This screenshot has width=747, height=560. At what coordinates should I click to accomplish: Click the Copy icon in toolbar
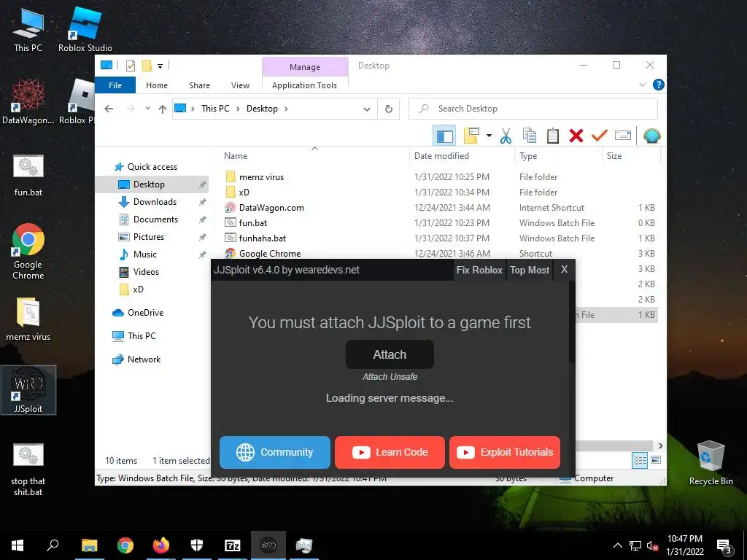pyautogui.click(x=530, y=136)
